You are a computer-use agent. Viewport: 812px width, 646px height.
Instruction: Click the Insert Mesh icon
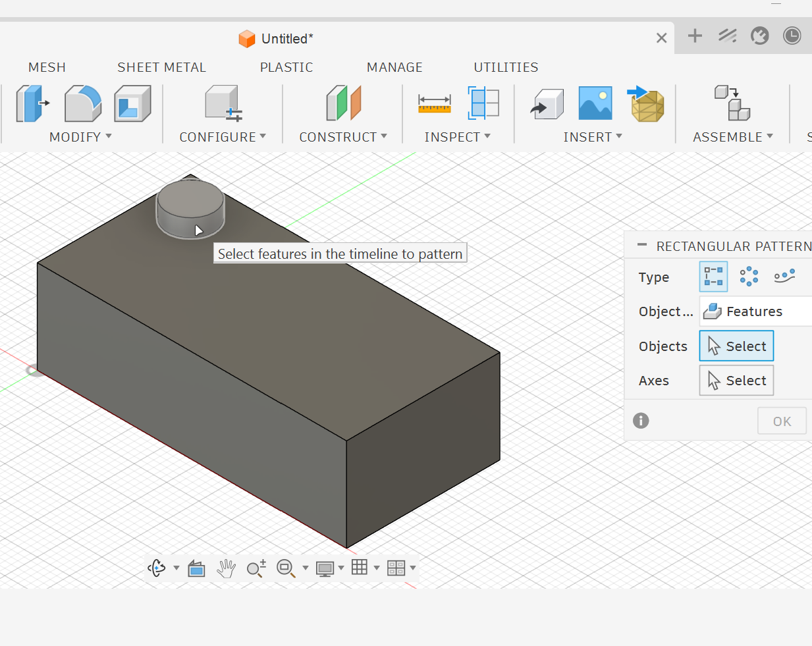click(x=646, y=103)
